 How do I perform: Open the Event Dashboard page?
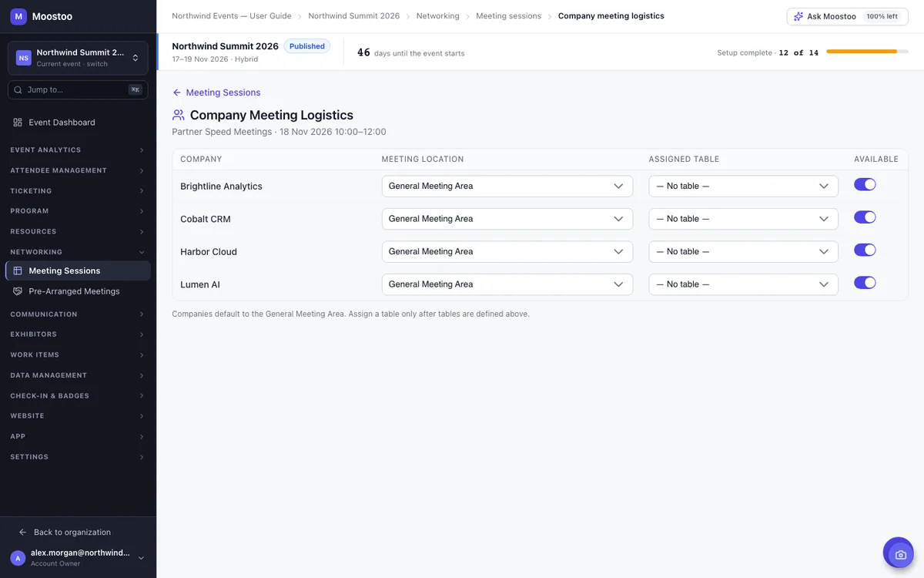78,123
